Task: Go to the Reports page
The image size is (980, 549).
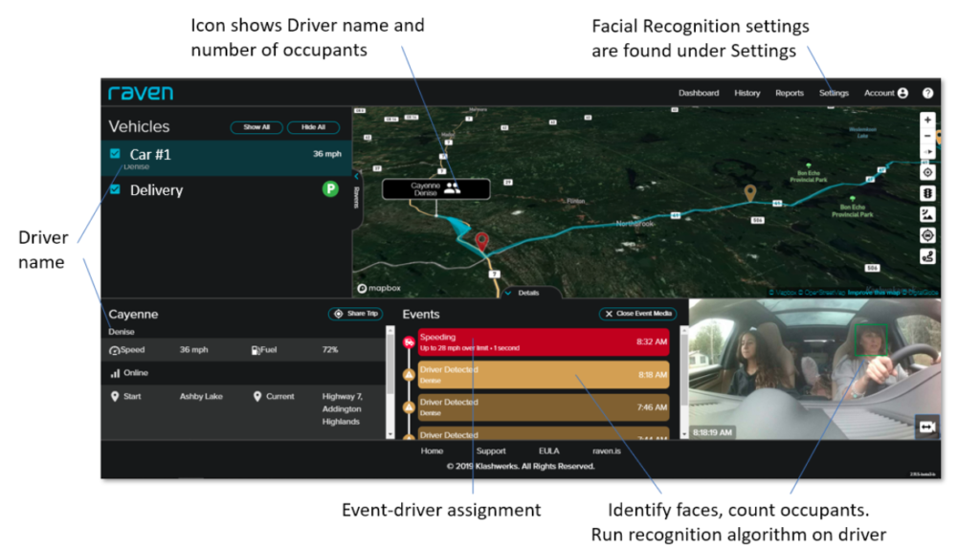Action: (x=790, y=93)
